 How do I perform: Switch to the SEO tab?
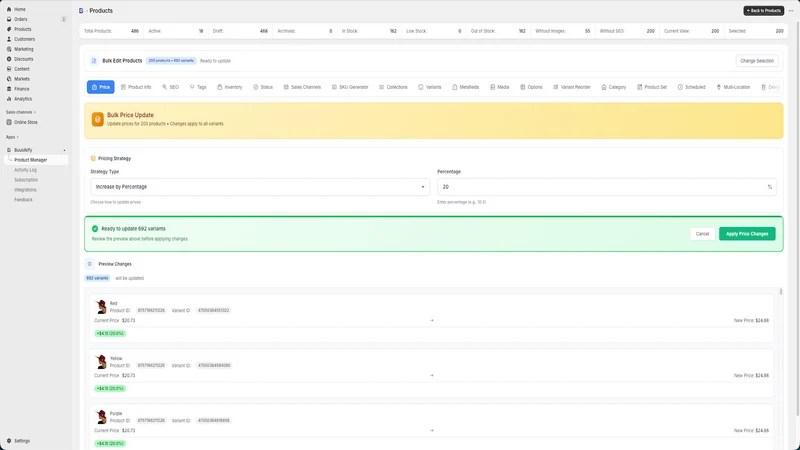click(x=170, y=87)
